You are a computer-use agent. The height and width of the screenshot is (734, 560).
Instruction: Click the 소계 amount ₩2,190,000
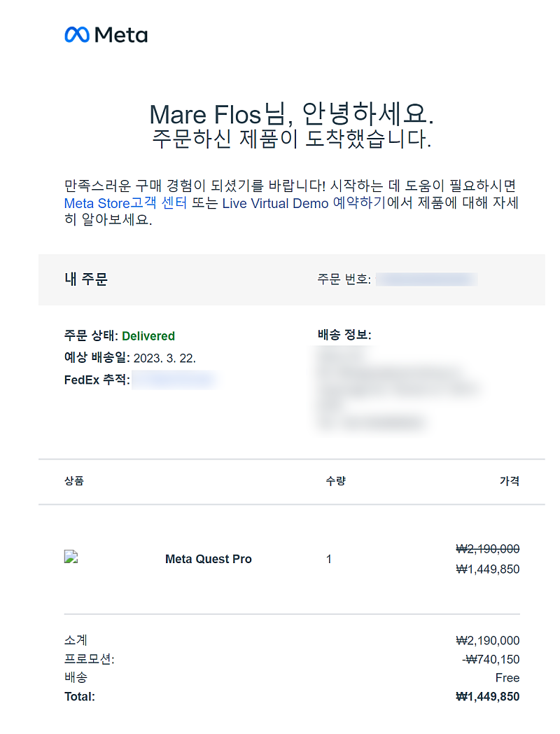pos(487,640)
